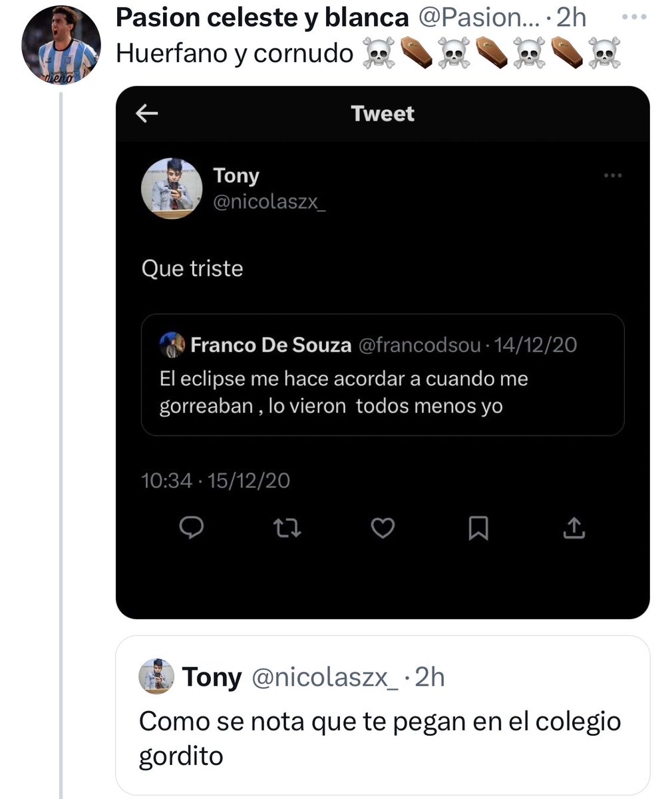Bookmark the tweet with the bookmark icon

[478, 529]
